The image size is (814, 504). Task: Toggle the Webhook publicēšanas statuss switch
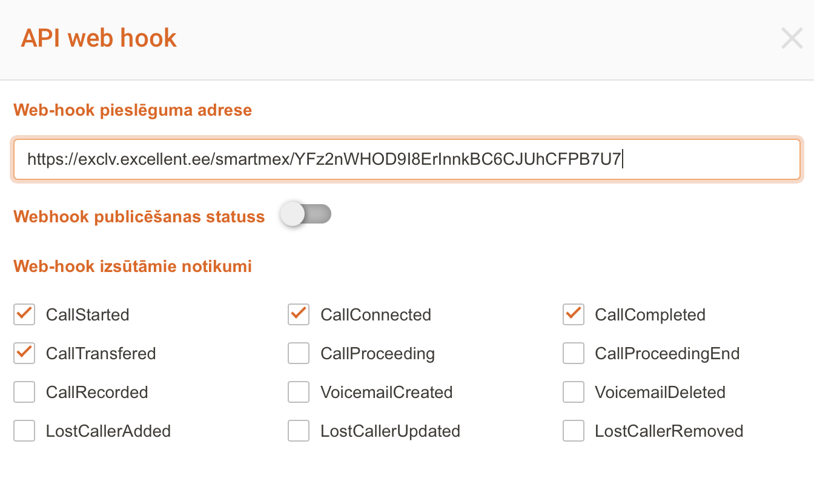coord(306,214)
